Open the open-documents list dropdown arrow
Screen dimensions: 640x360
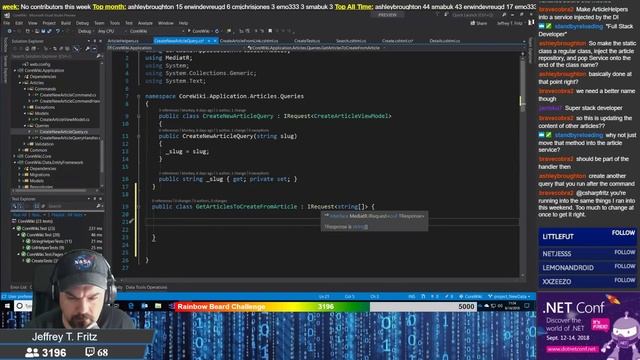coord(524,41)
